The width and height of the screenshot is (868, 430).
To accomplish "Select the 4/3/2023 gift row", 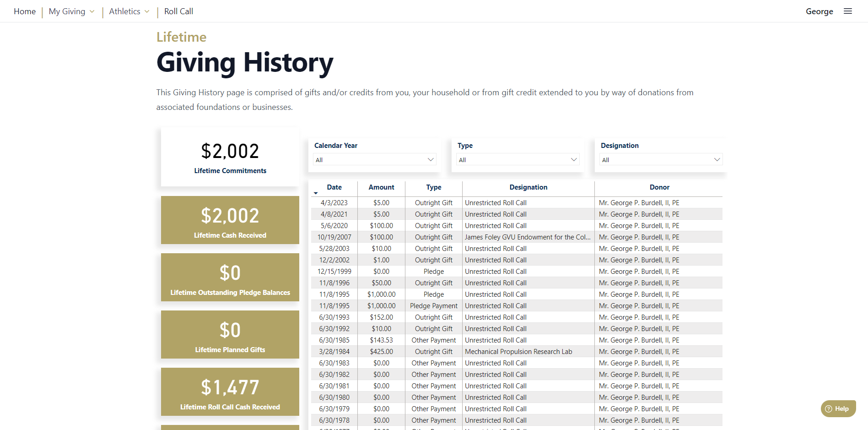I will point(334,203).
